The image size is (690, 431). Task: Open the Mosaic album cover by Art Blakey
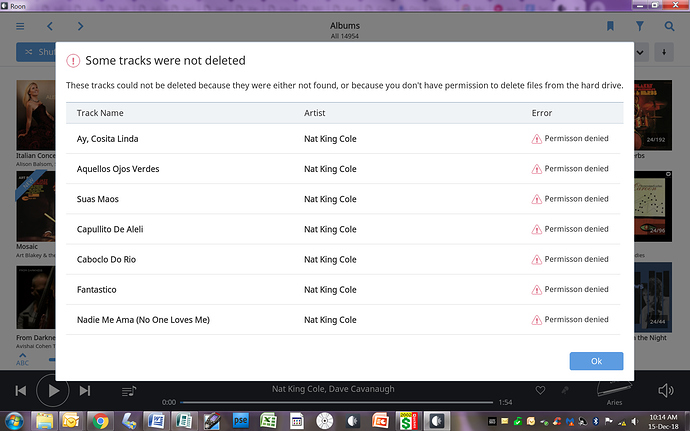(x=36, y=206)
